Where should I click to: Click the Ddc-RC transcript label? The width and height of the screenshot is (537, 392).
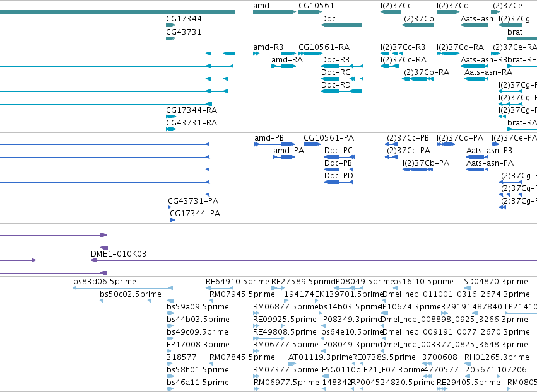point(336,72)
